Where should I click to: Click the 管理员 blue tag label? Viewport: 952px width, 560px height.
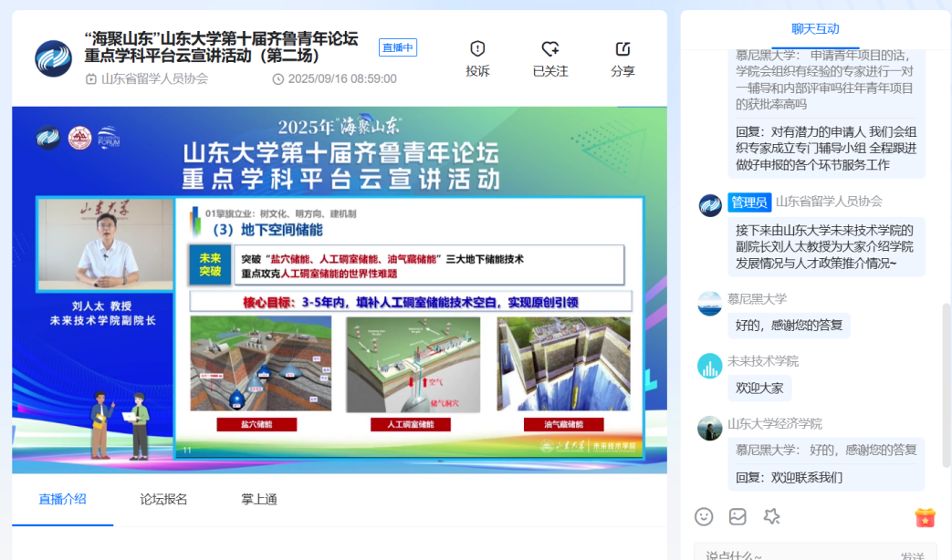(749, 202)
